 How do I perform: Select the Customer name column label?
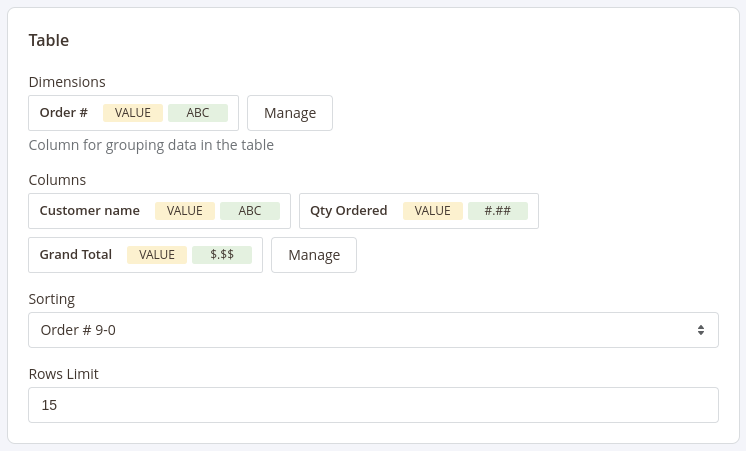[x=90, y=211]
